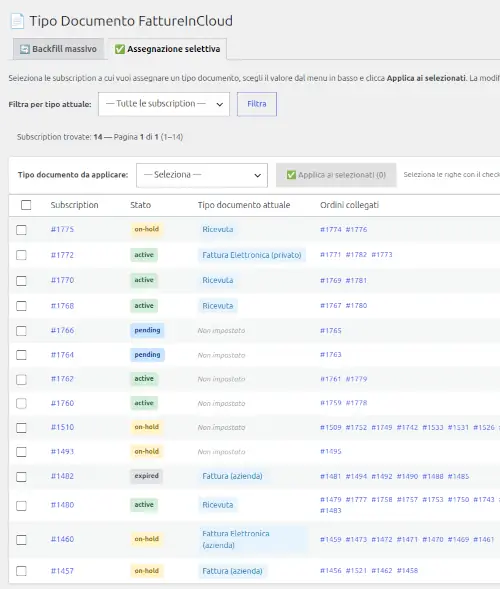The image size is (500, 589).
Task: Open linked order #1763
Action: coord(331,355)
